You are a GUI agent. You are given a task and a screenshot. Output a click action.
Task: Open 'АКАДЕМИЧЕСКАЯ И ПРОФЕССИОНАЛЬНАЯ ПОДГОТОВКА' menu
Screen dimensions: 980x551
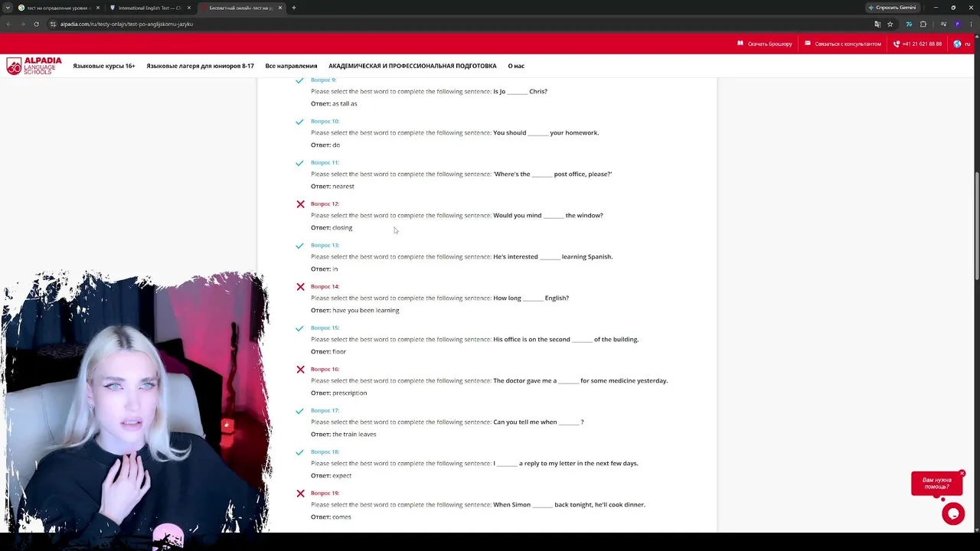(413, 66)
